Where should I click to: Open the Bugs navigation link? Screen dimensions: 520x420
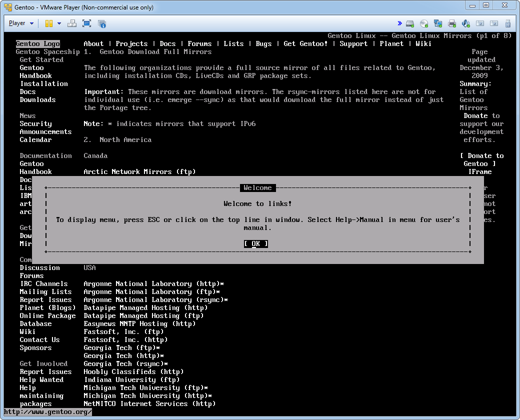tap(263, 44)
